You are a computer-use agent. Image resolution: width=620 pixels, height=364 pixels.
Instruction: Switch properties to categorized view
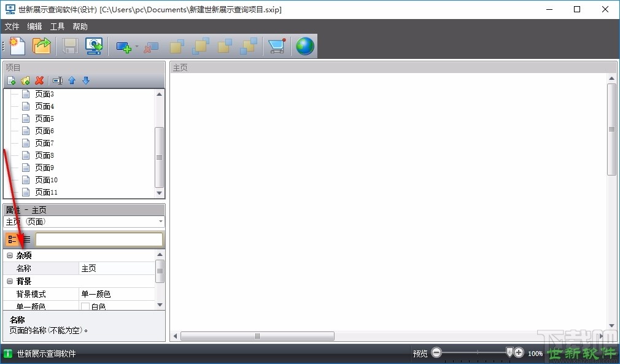tap(12, 239)
